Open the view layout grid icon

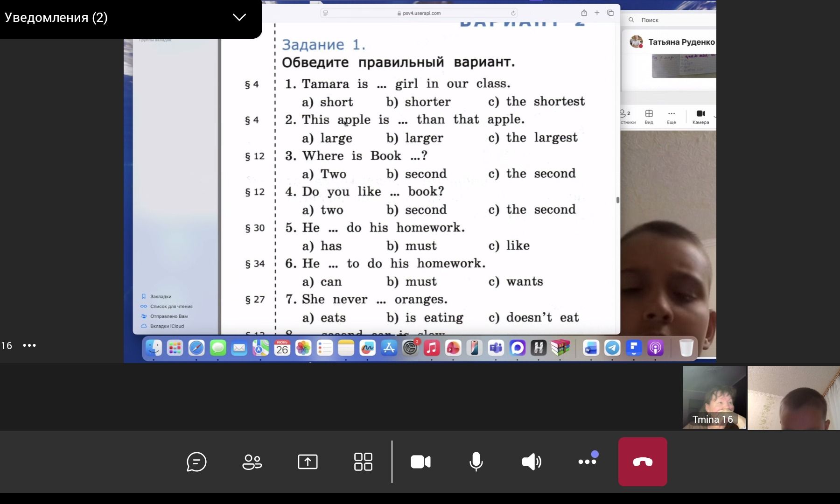pyautogui.click(x=363, y=462)
